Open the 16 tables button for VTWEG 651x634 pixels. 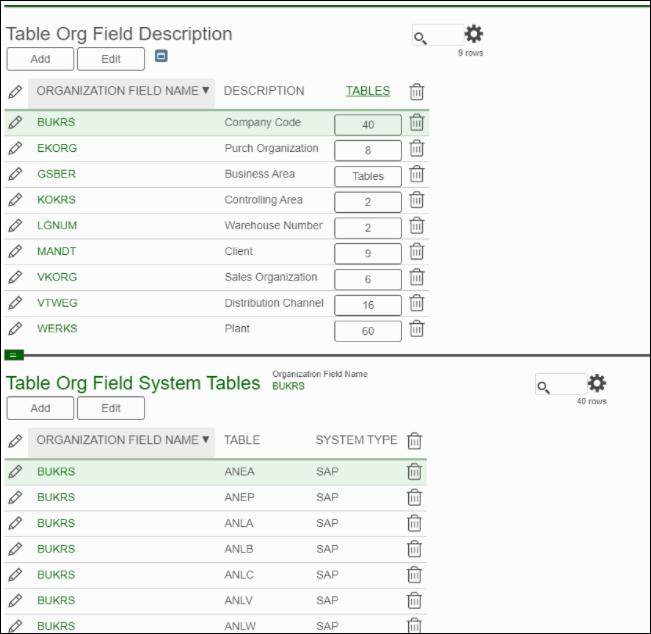[x=368, y=305]
